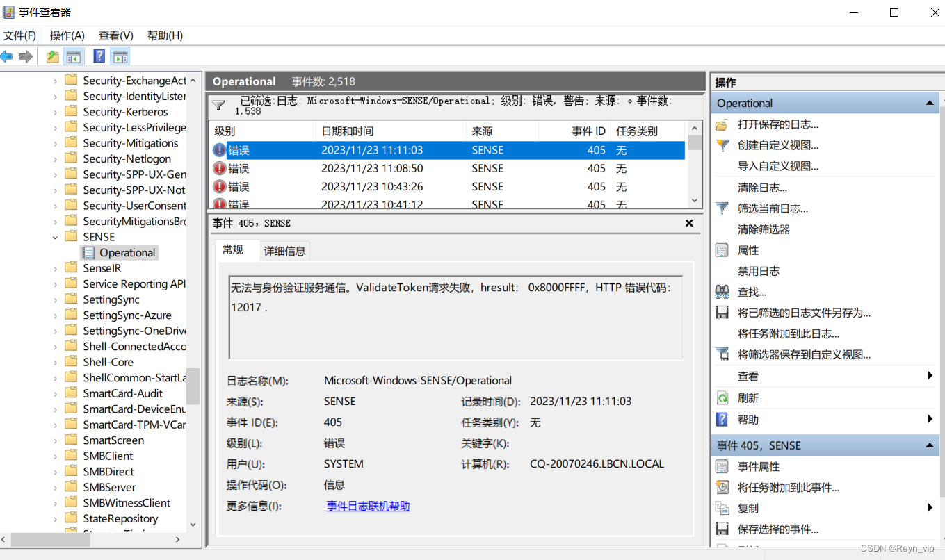
Task: Expand the SmartScreen tree node
Action: pos(56,440)
